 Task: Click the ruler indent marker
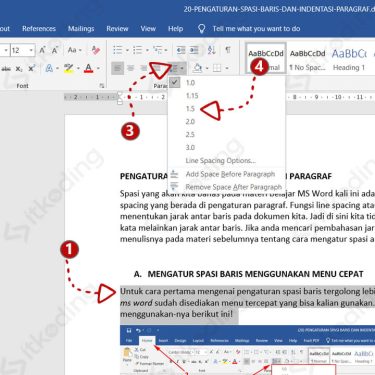point(120,98)
